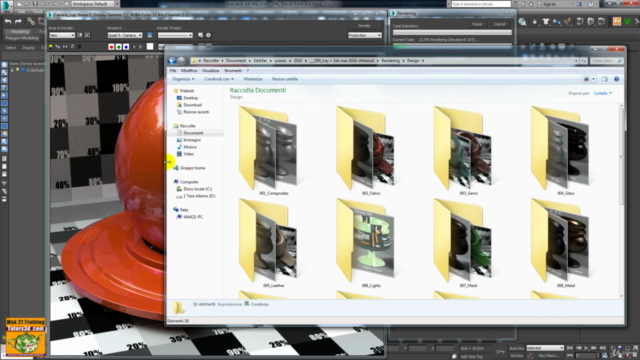This screenshot has width=640, height=360.
Task: Click the edit region icon beside Area to Render
Action: click(80, 35)
